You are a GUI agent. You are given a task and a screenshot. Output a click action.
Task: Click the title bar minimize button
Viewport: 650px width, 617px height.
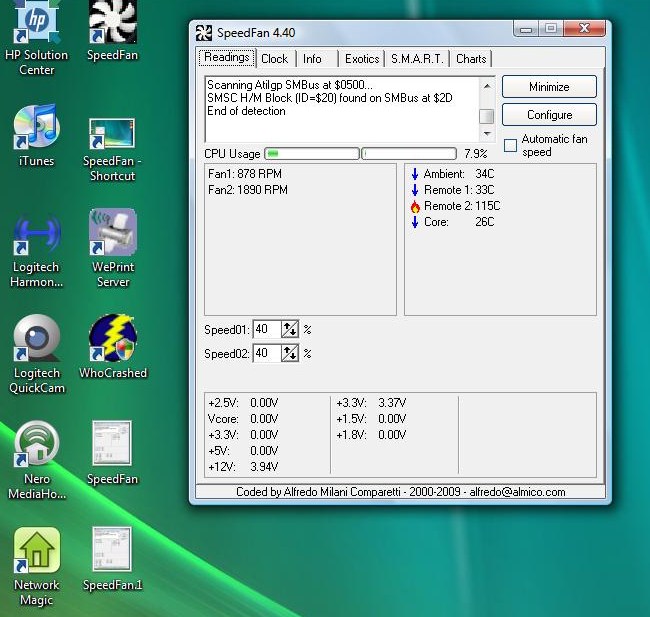[526, 28]
